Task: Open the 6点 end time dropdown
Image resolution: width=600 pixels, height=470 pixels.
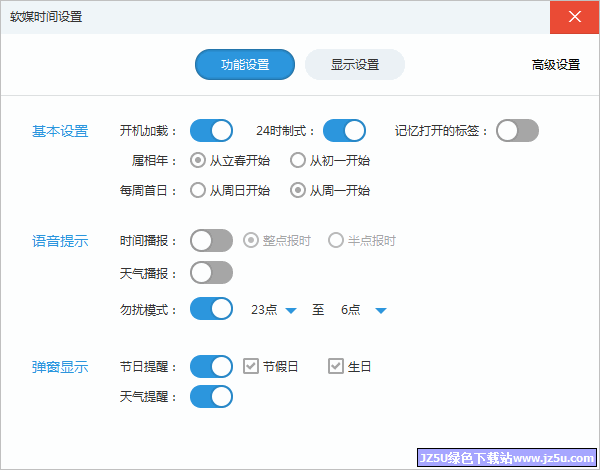Action: [x=364, y=310]
